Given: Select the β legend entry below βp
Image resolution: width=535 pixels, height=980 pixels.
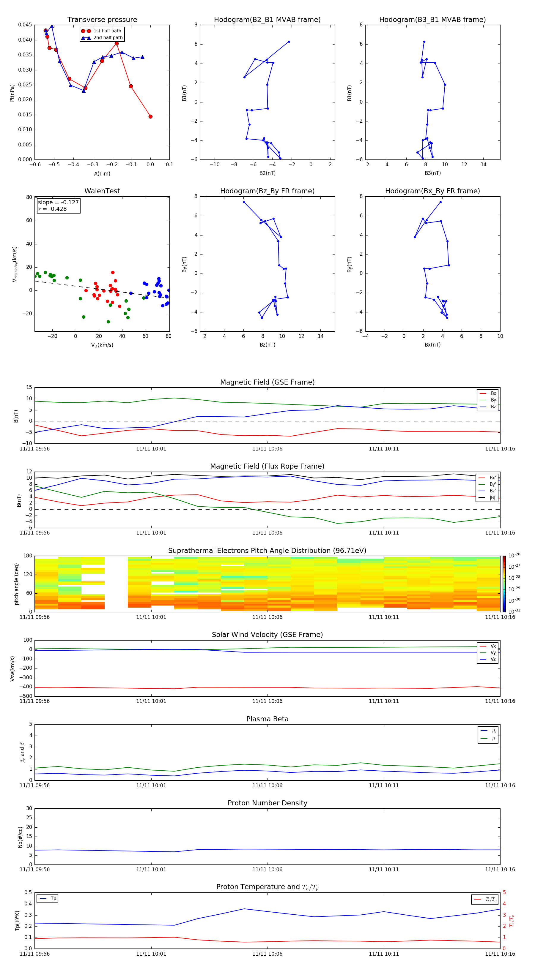Looking at the screenshot, I should [x=488, y=739].
